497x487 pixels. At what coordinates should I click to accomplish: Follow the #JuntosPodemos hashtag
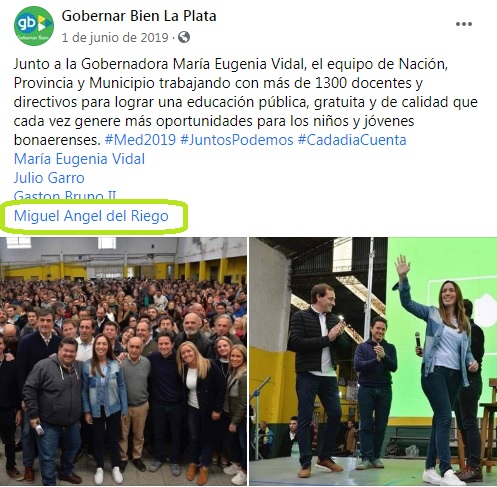(237, 140)
